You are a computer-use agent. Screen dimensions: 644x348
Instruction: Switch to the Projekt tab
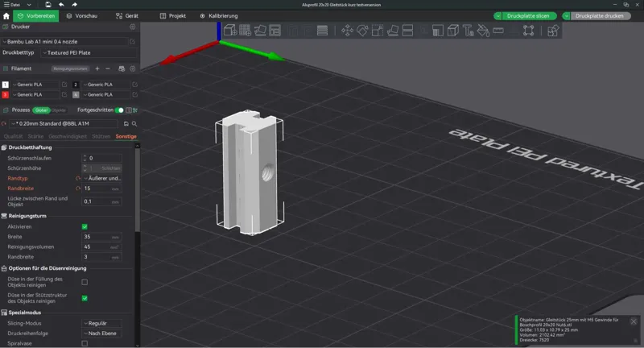(173, 16)
